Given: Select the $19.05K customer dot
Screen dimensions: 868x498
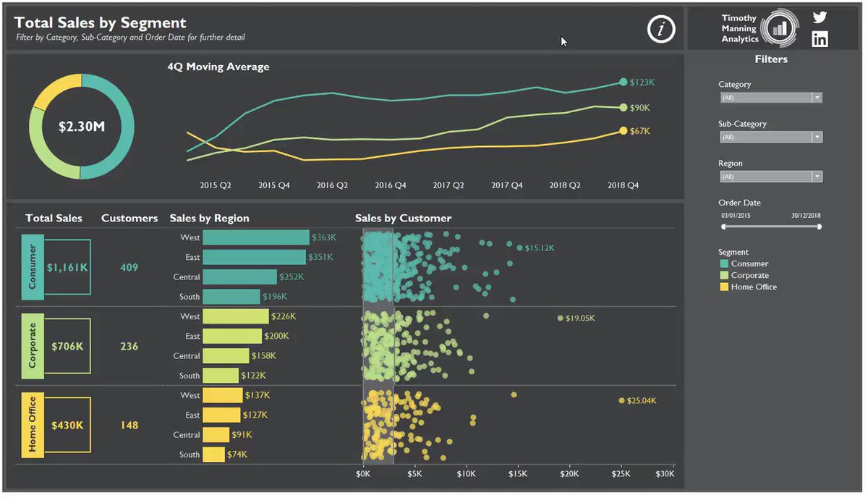Looking at the screenshot, I should click(x=560, y=318).
